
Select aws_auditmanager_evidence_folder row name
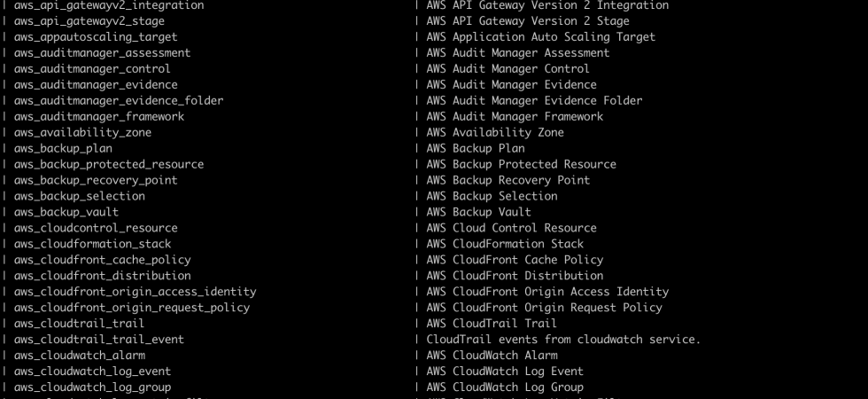click(x=119, y=101)
